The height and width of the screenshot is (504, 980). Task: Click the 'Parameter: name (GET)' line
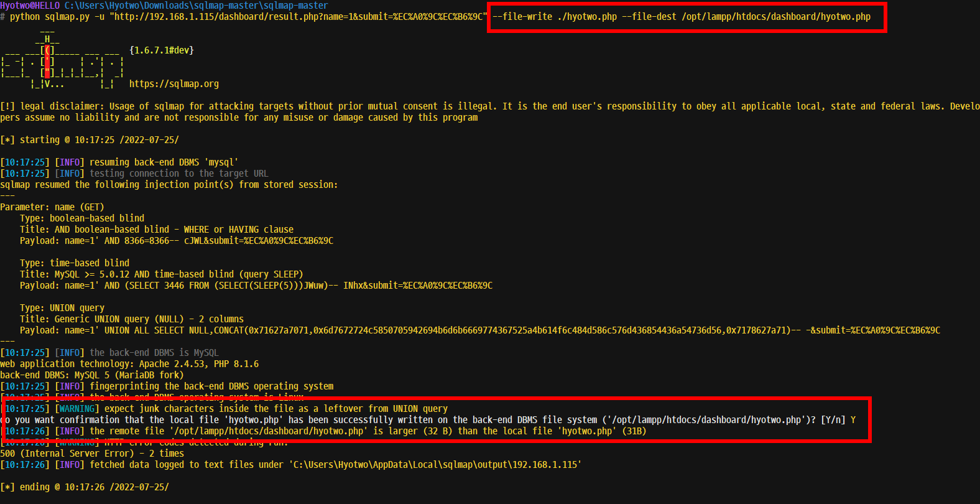pos(52,207)
